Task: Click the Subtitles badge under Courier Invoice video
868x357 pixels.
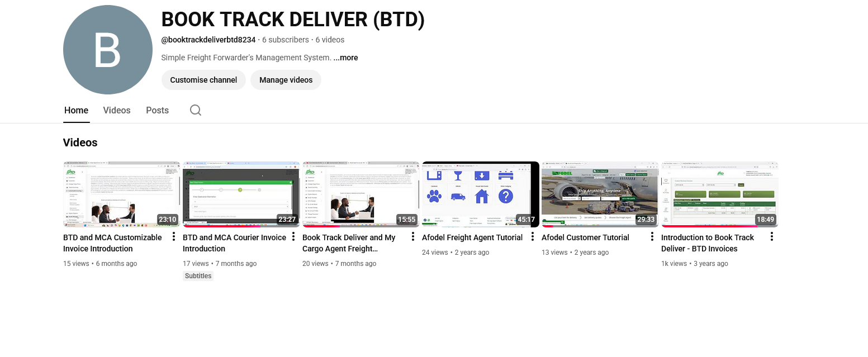Action: click(x=198, y=275)
